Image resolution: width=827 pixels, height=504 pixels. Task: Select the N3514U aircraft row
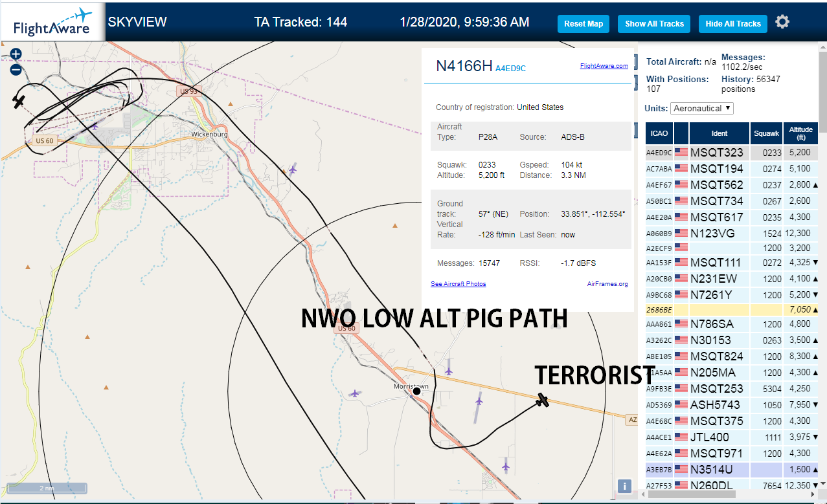tap(732, 470)
